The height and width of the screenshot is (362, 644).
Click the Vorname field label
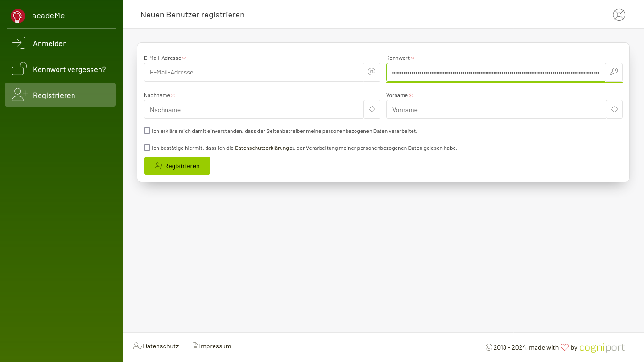click(x=397, y=95)
